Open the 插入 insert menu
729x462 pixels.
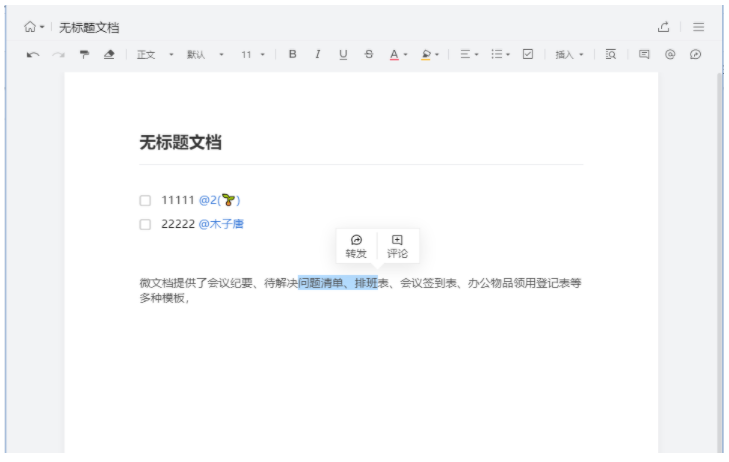tap(569, 55)
